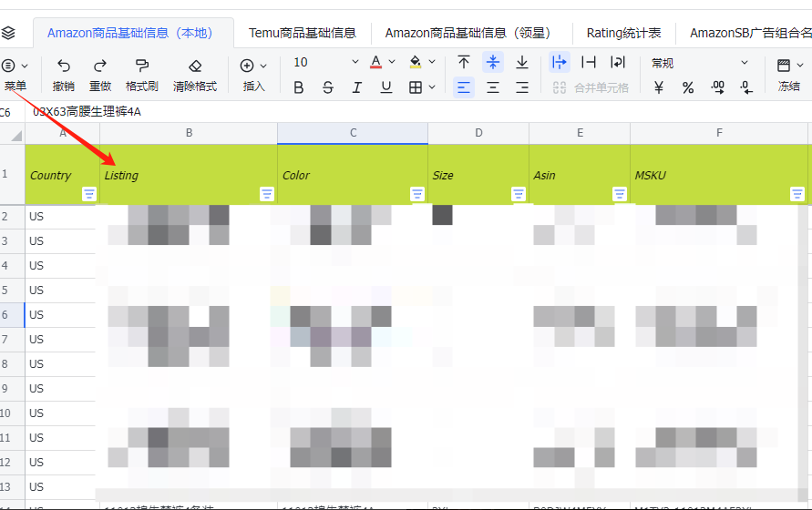Click the redo (重做) icon
The height and width of the screenshot is (510, 812).
point(100,66)
